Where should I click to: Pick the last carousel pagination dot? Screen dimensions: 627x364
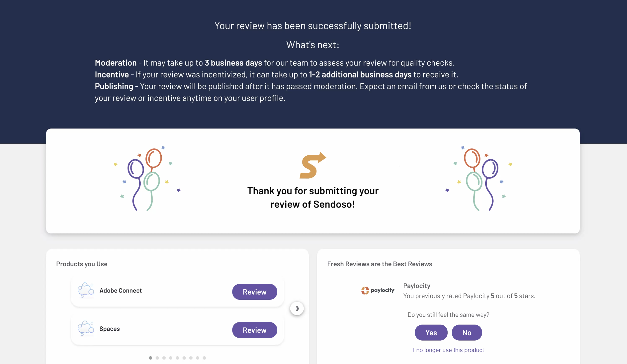pyautogui.click(x=204, y=358)
